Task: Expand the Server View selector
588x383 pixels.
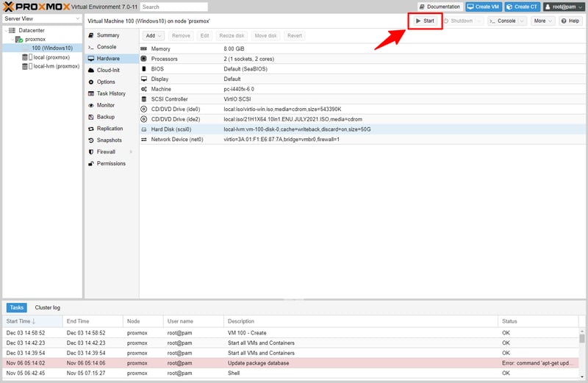Action: click(41, 18)
